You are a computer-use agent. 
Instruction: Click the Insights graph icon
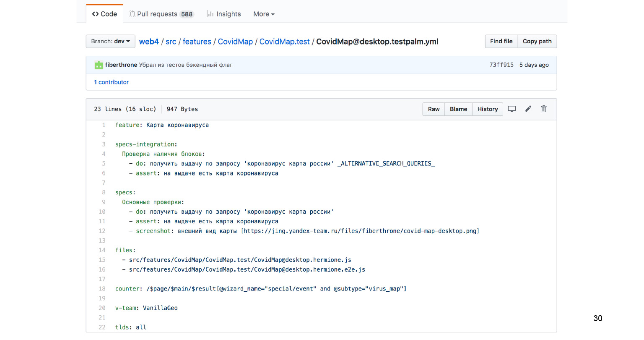click(210, 14)
